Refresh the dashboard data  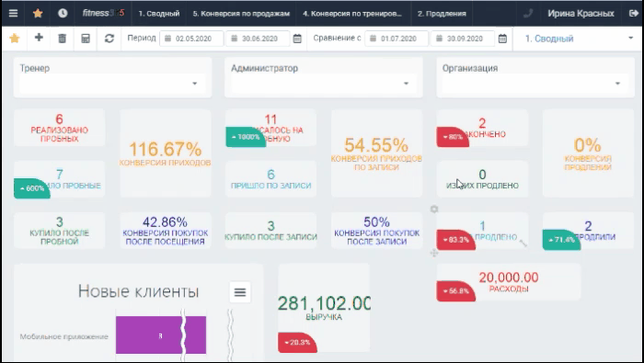(x=109, y=39)
